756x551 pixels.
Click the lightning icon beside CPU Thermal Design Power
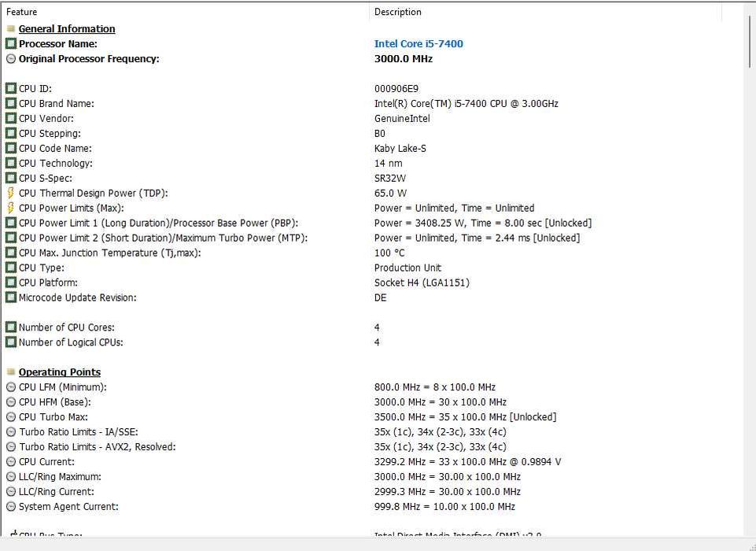click(11, 193)
